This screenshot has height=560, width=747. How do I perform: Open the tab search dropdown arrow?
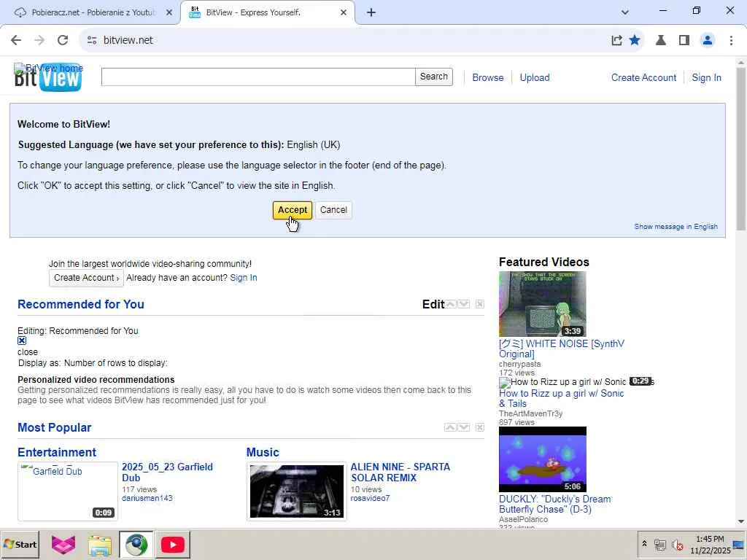[x=625, y=13]
